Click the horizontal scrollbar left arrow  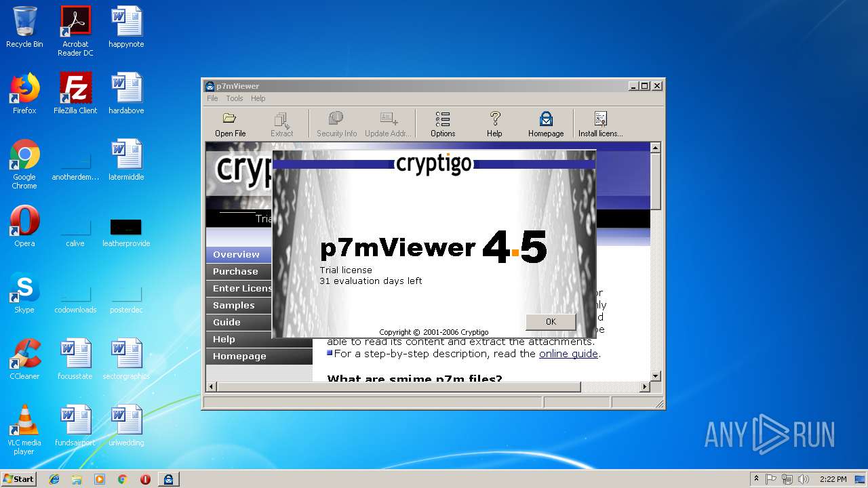coord(212,386)
